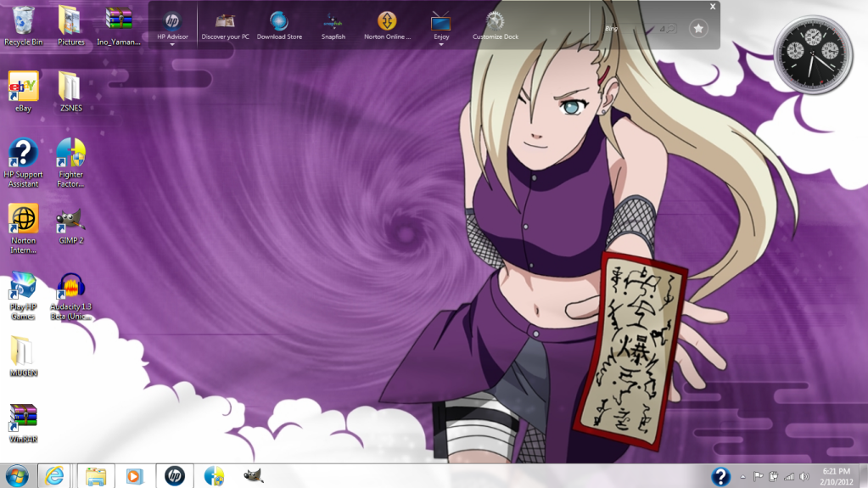The image size is (868, 488).
Task: Open the GIMP 2 desktop shortcut
Action: pyautogui.click(x=71, y=226)
